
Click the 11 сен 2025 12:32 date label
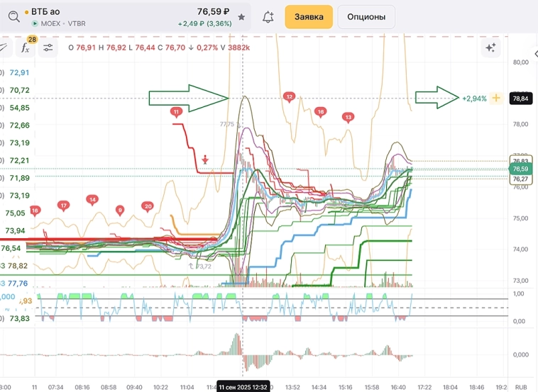(x=243, y=387)
